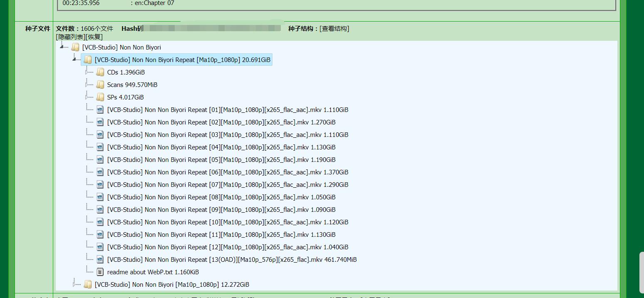Collapse the root Non Non Biyori tree node
The width and height of the screenshot is (644, 298).
click(62, 47)
